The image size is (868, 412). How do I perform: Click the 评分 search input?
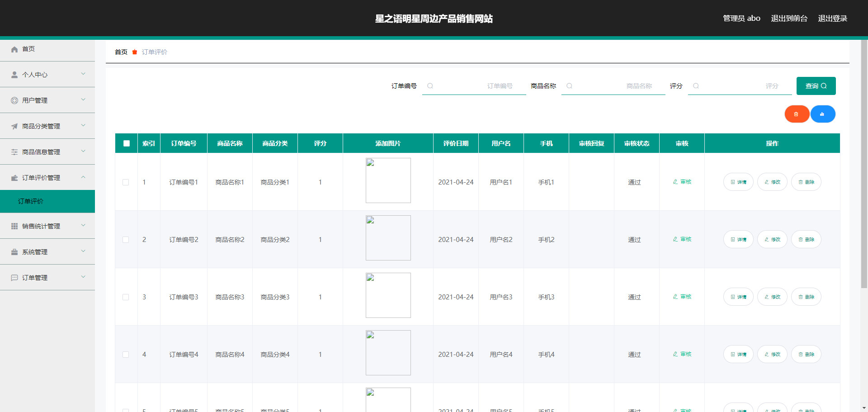[x=740, y=86]
